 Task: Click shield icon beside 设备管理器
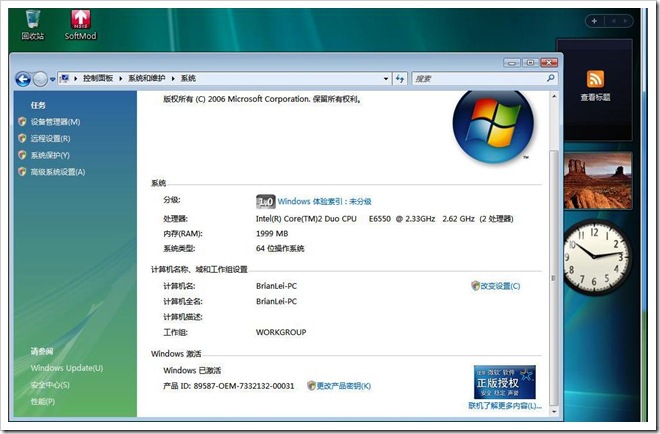(x=22, y=122)
